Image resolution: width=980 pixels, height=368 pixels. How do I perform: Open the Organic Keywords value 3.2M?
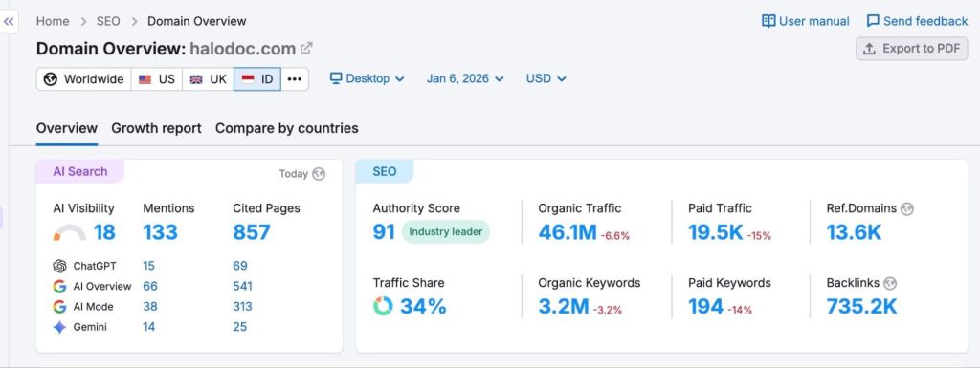[563, 306]
